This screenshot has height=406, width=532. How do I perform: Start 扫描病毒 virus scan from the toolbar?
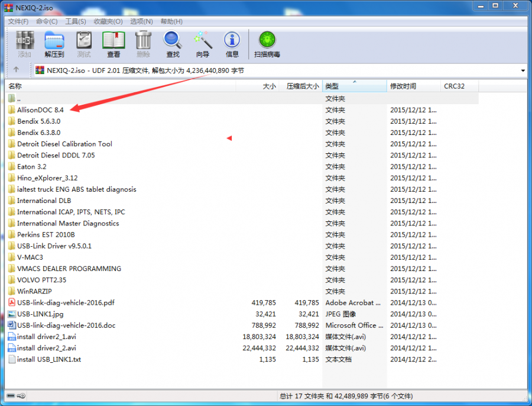pyautogui.click(x=267, y=43)
